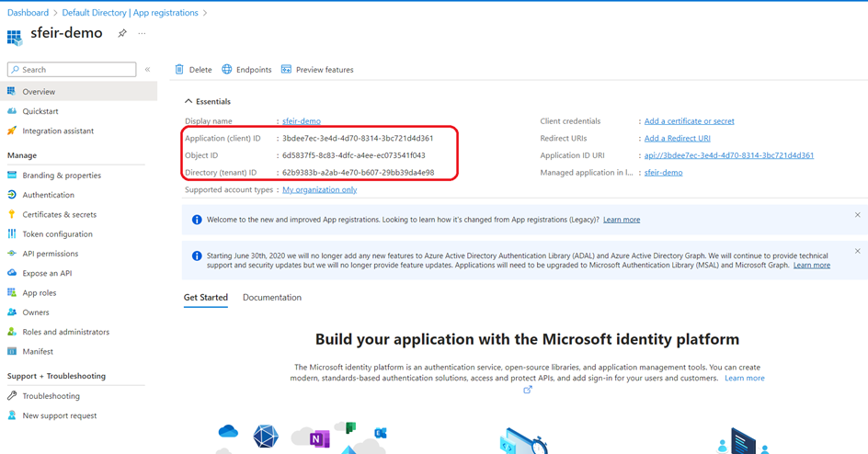Click the sfeir-demo app registration icon
The width and height of the screenshot is (868, 454).
click(15, 37)
